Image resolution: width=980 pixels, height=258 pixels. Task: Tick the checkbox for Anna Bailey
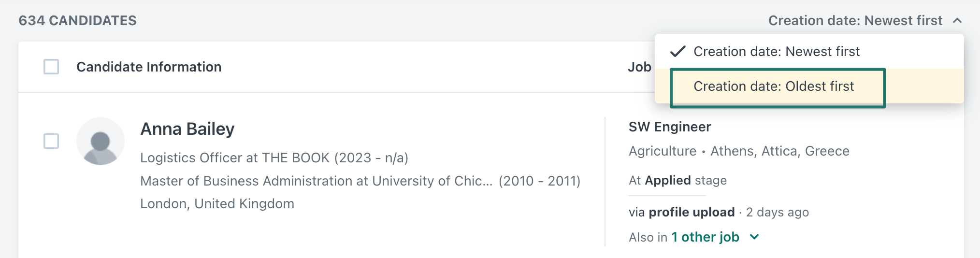click(x=51, y=141)
